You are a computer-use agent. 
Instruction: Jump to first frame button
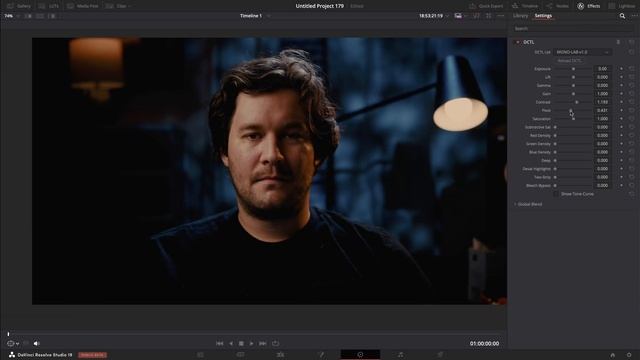click(x=220, y=344)
